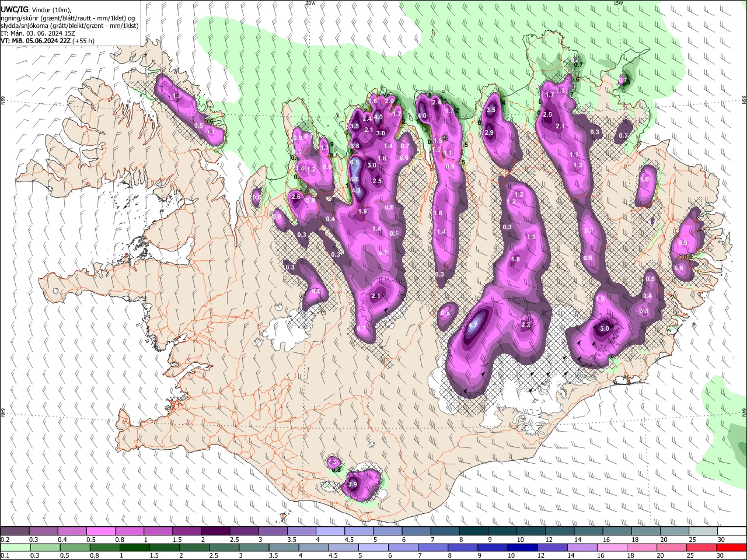Select the light lavender upper-legend swatch for 4–4.5
Screen dimensions: 747x560
[329, 531]
